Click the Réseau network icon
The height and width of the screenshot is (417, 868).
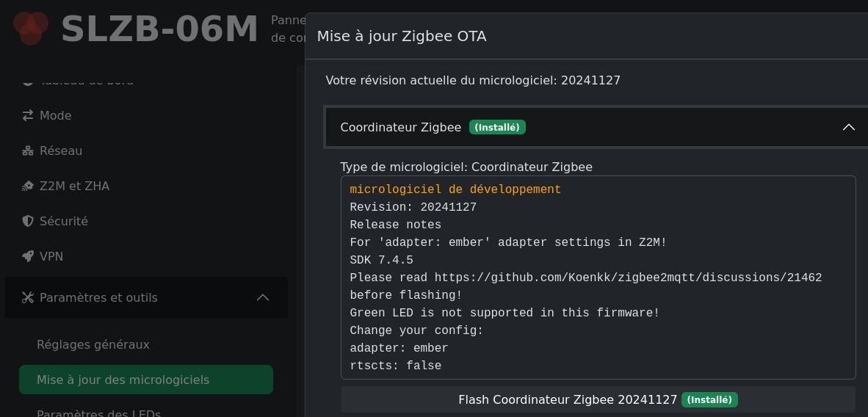click(x=28, y=151)
